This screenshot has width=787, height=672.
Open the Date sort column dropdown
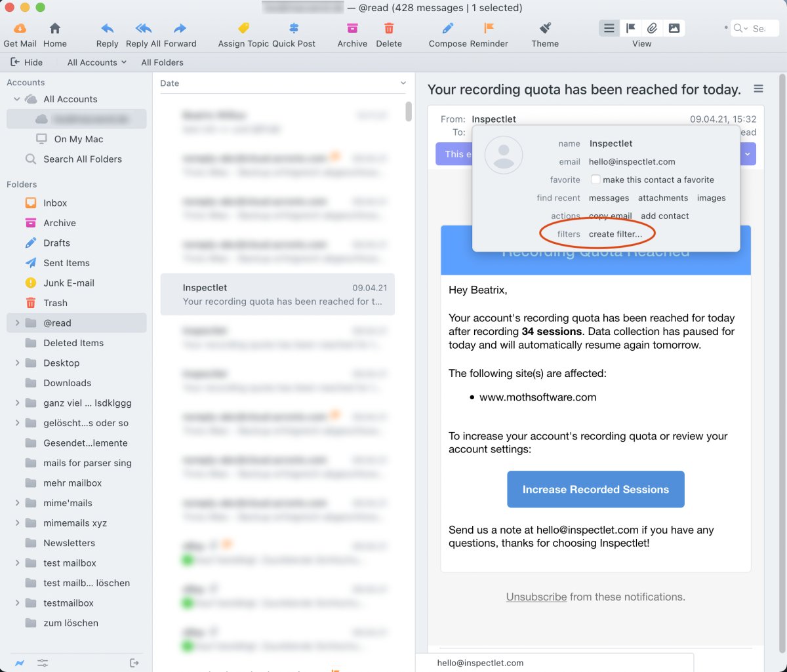pos(403,83)
